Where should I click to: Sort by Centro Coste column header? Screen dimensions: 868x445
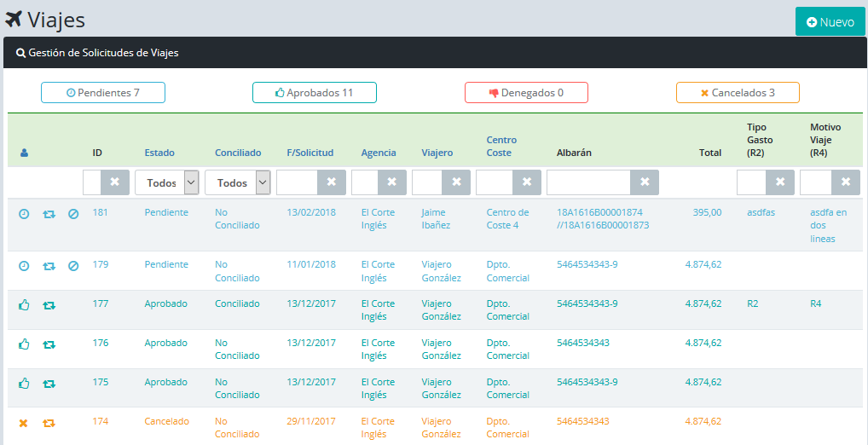[501, 146]
